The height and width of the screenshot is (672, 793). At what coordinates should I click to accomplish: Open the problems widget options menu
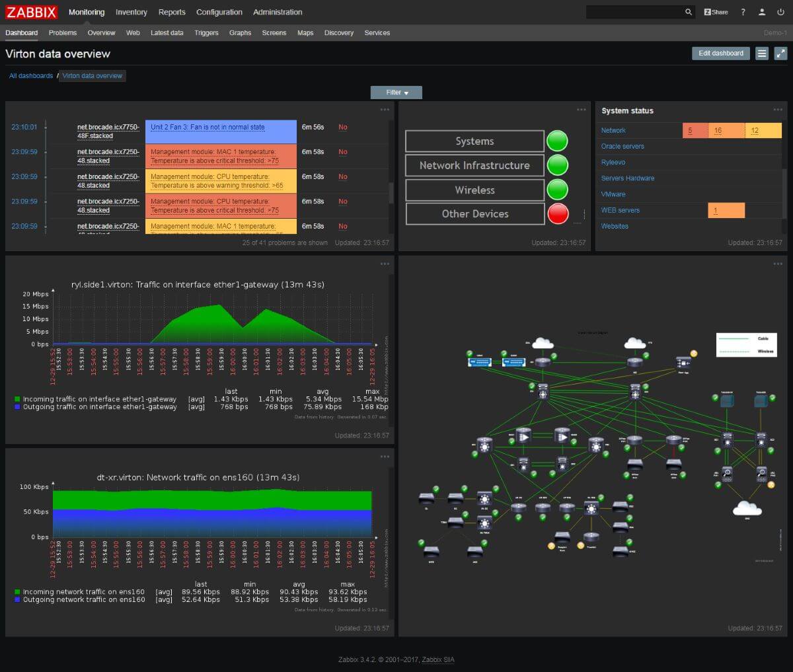[x=384, y=110]
